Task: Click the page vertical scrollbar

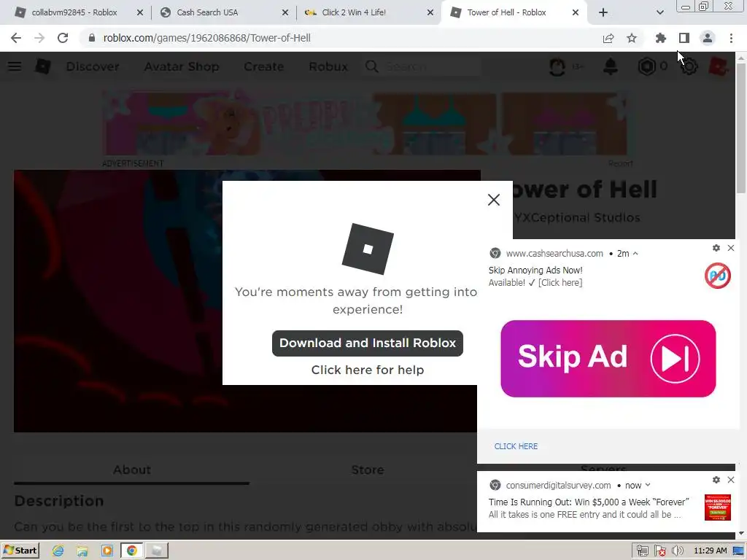Action: pos(741,128)
